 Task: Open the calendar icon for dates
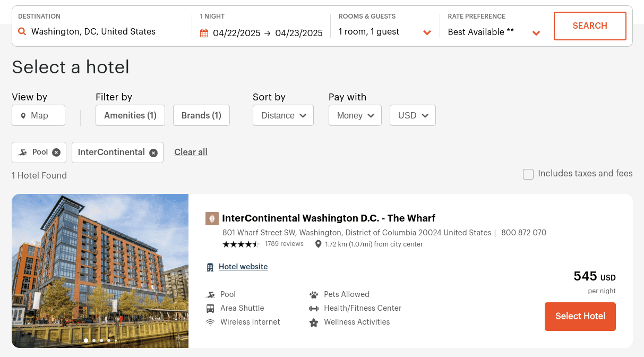tap(204, 33)
